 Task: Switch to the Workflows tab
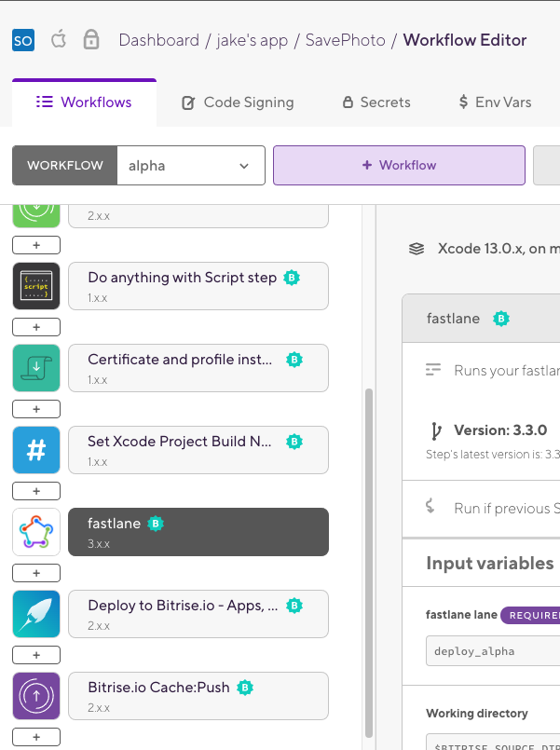84,102
